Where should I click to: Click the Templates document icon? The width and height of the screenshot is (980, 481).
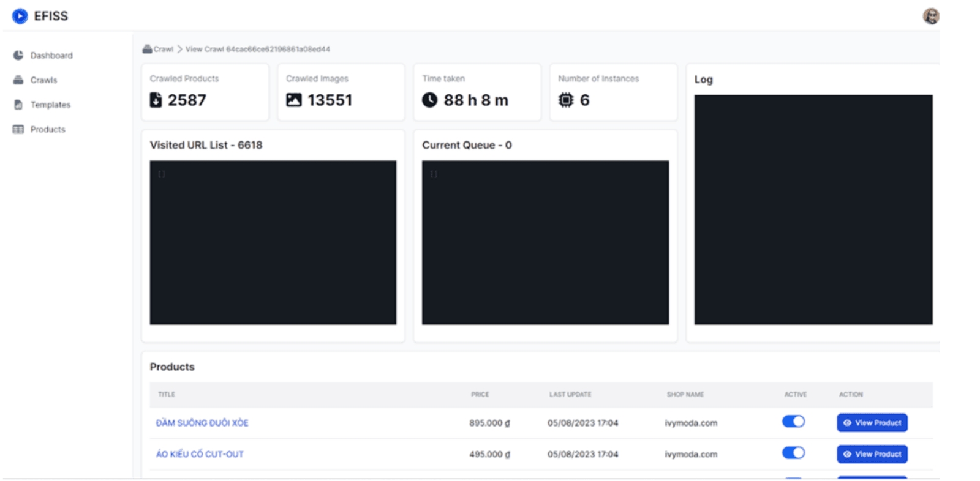click(x=18, y=105)
